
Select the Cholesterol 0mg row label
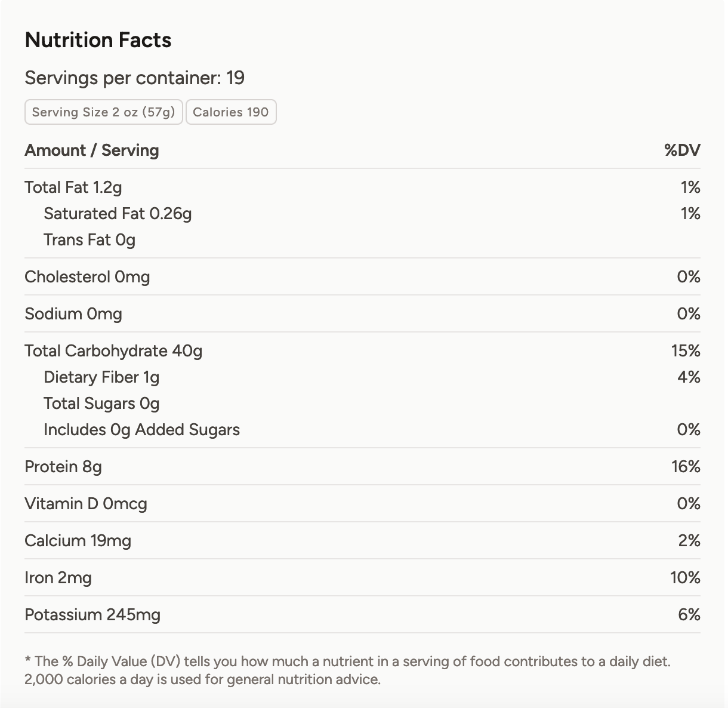pos(87,277)
